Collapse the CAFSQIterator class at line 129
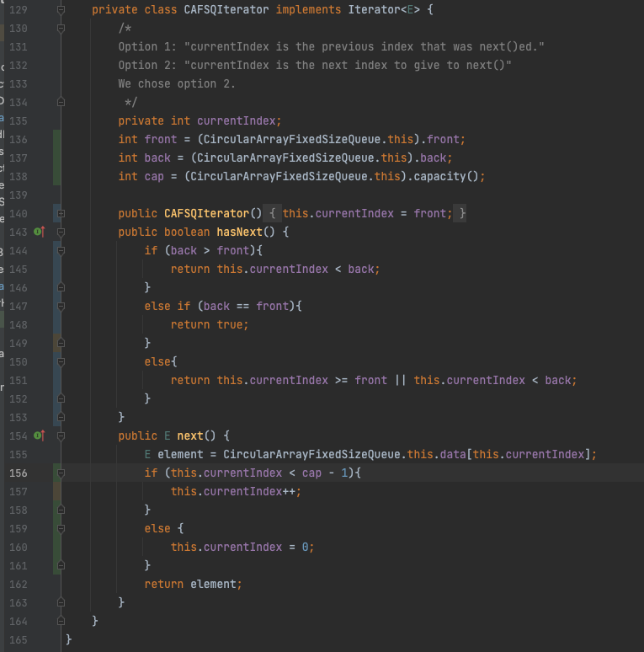This screenshot has height=652, width=644. pyautogui.click(x=61, y=9)
